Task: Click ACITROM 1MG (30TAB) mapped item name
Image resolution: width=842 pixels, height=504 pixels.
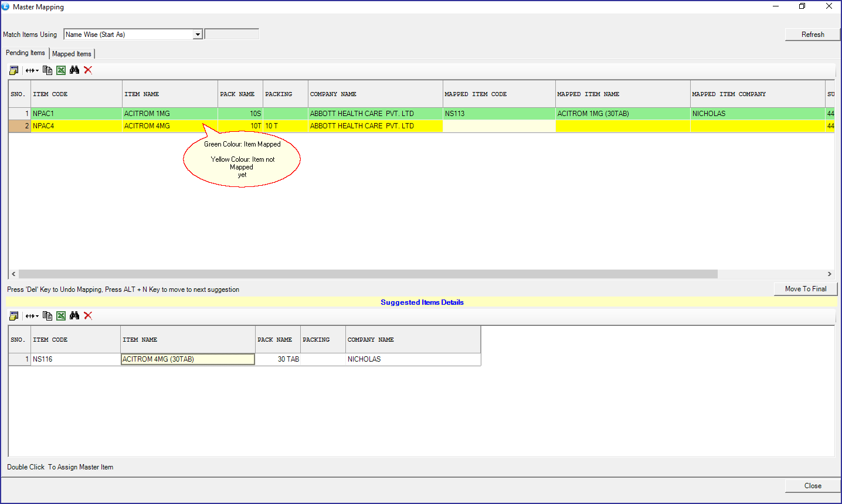Action: pos(623,114)
